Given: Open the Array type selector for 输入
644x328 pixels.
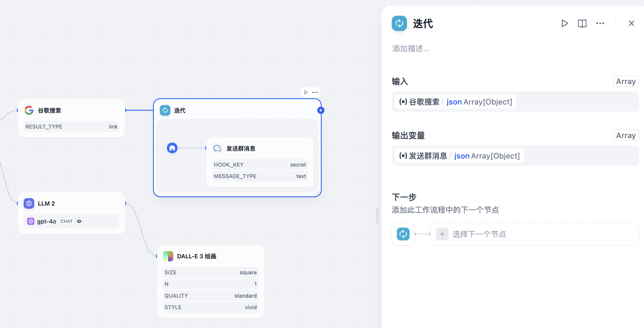Looking at the screenshot, I should pos(625,81).
